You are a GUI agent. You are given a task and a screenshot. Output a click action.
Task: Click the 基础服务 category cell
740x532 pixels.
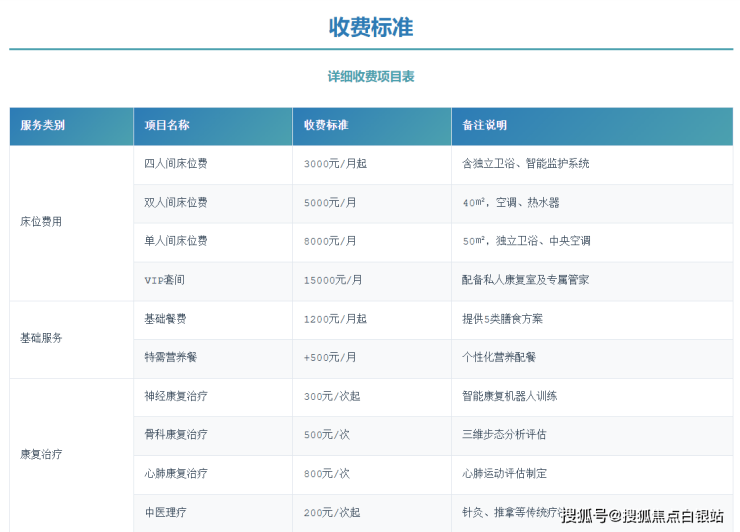point(41,338)
